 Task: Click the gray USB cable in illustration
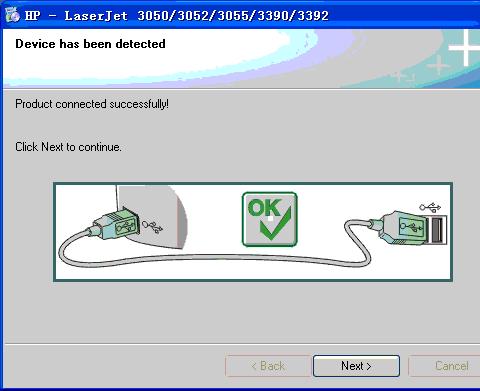[213, 258]
